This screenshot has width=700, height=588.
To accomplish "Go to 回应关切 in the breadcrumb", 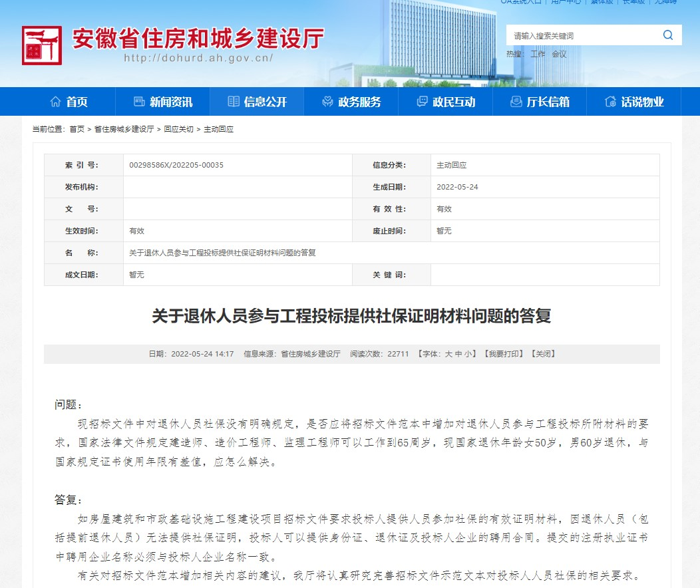I will [178, 129].
